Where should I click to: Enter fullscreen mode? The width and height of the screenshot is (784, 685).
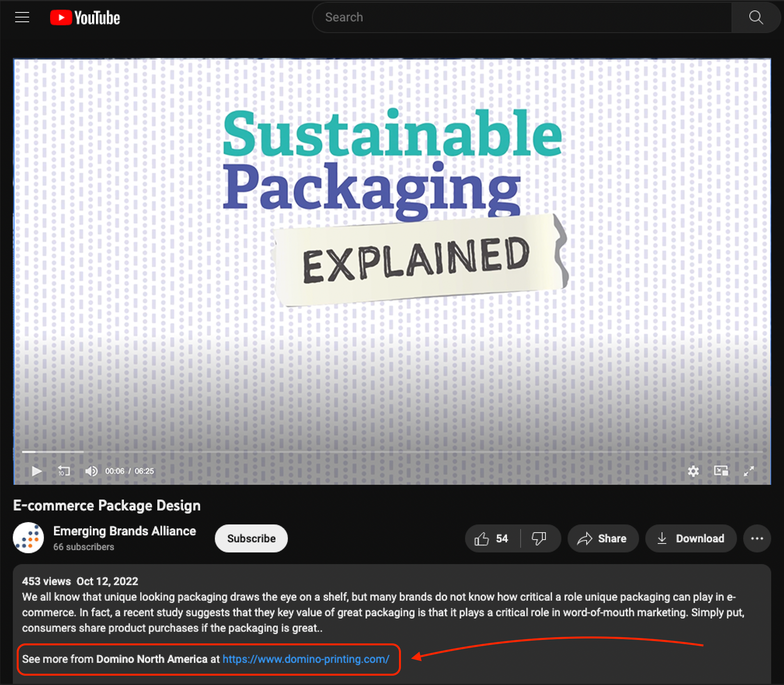749,471
